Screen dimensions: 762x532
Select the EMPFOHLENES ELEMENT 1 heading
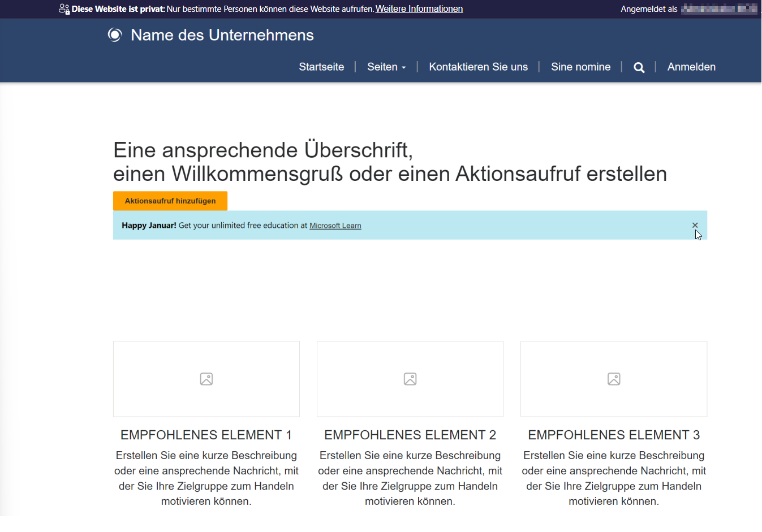click(x=206, y=435)
